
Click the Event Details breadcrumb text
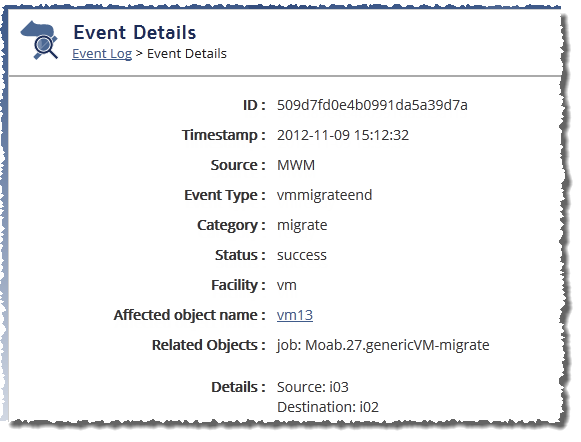point(187,53)
